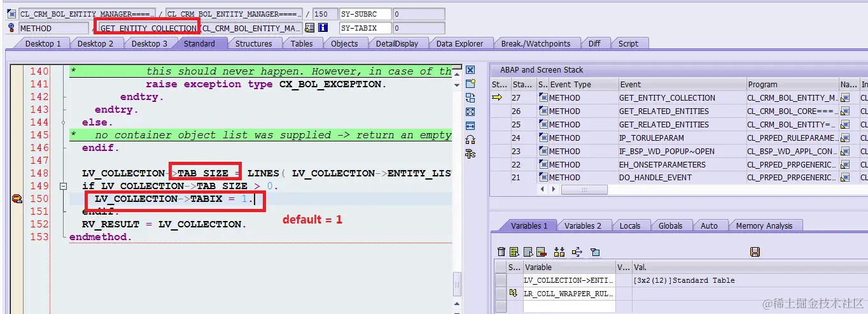Click the Replace Tool icon beside the editor
Image resolution: width=868 pixels, height=314 pixels.
pyautogui.click(x=471, y=98)
